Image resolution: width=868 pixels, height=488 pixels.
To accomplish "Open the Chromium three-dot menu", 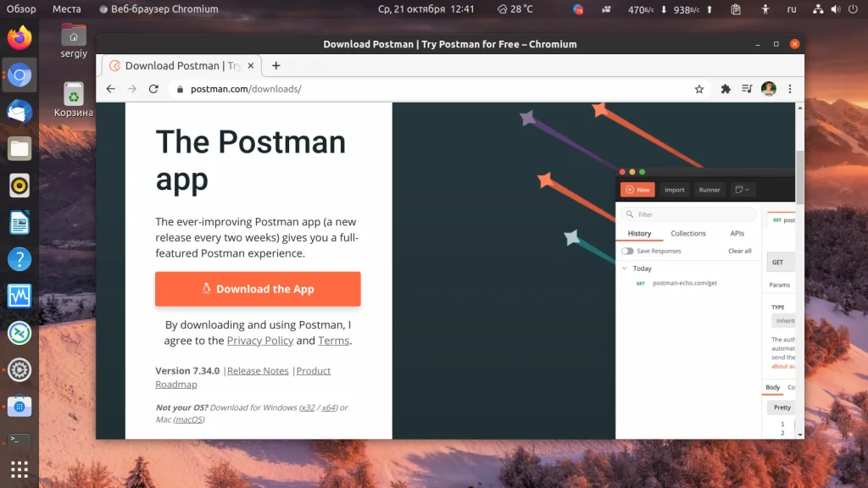I will click(790, 89).
